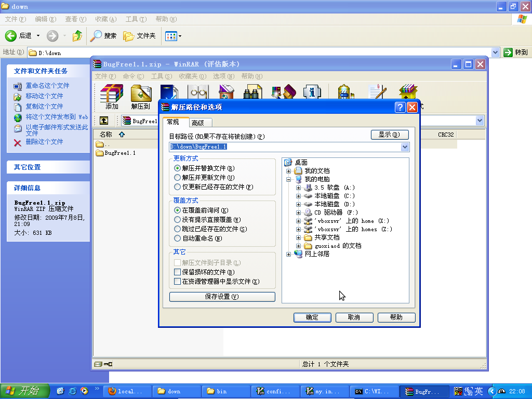Click the WinRAR Virus Scan toolbar icon
Viewport: 532px width, 399px height.
tap(345, 92)
